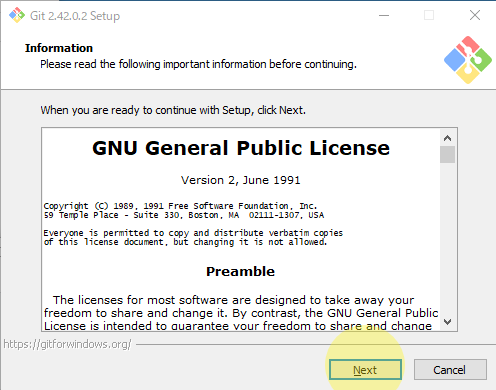Open the gitforwindows.org link
Screen dimensions: 496x390
point(67,344)
